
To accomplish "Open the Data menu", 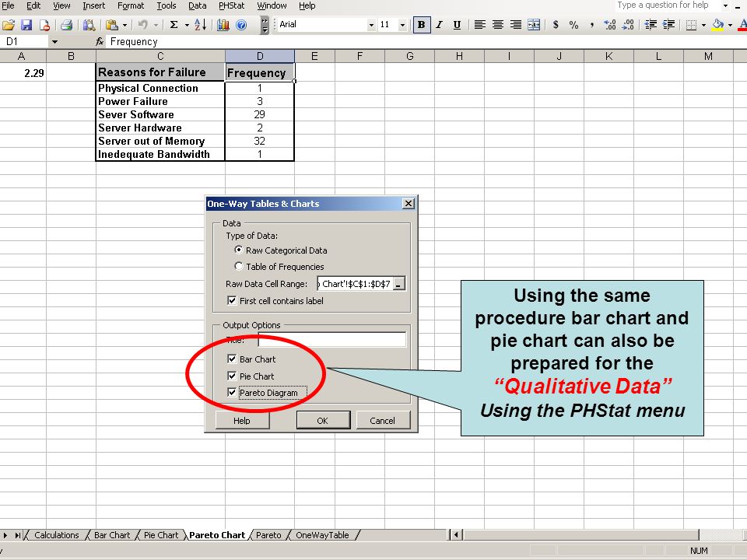I will (x=197, y=5).
